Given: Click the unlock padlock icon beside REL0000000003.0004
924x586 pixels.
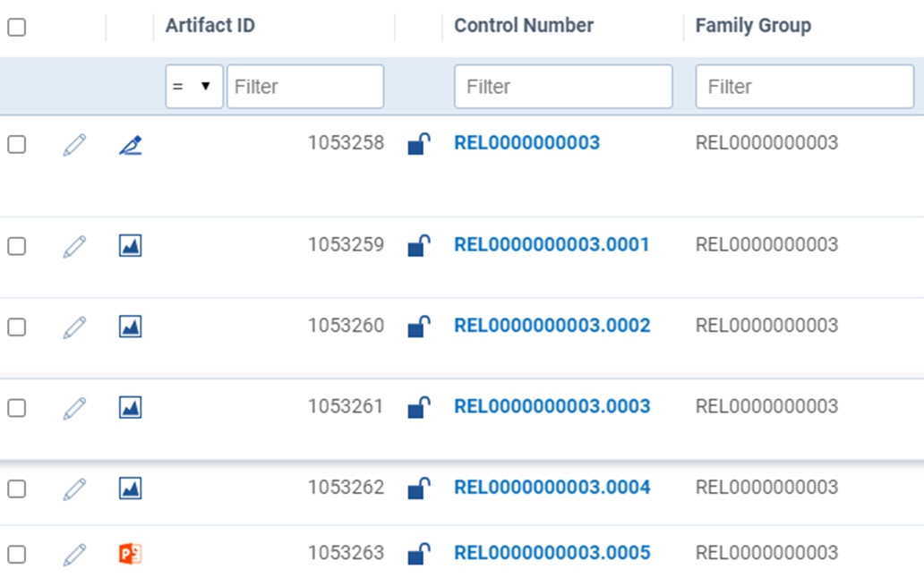Looking at the screenshot, I should point(419,488).
